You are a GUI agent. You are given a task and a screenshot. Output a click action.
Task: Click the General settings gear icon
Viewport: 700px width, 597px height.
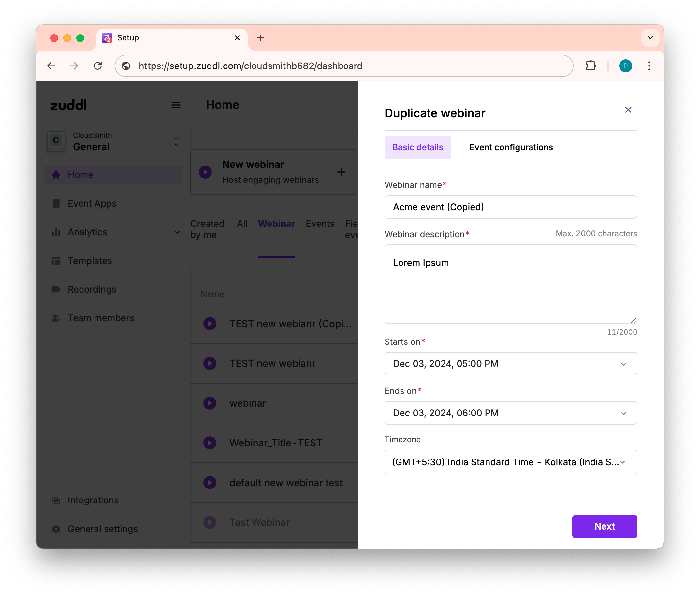tap(56, 529)
